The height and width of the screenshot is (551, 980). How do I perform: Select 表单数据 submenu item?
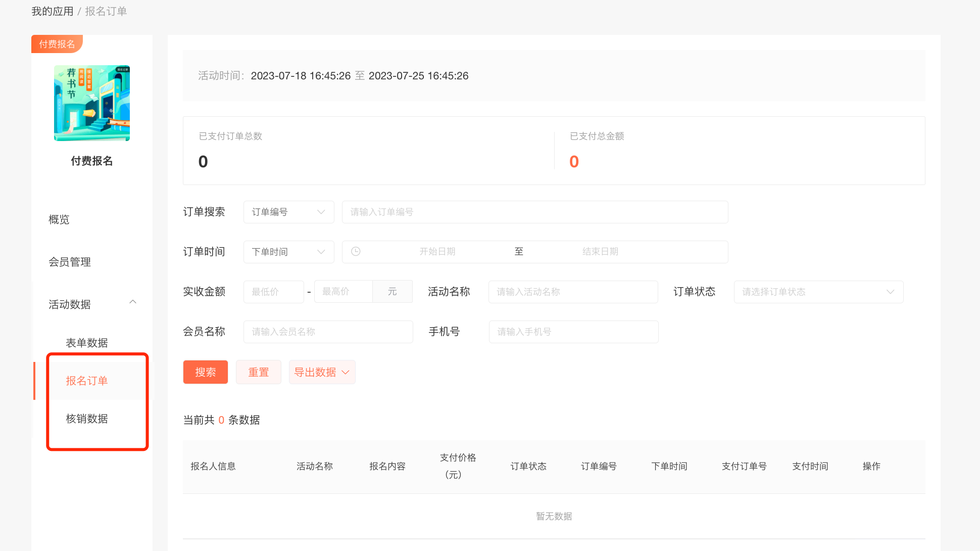87,343
